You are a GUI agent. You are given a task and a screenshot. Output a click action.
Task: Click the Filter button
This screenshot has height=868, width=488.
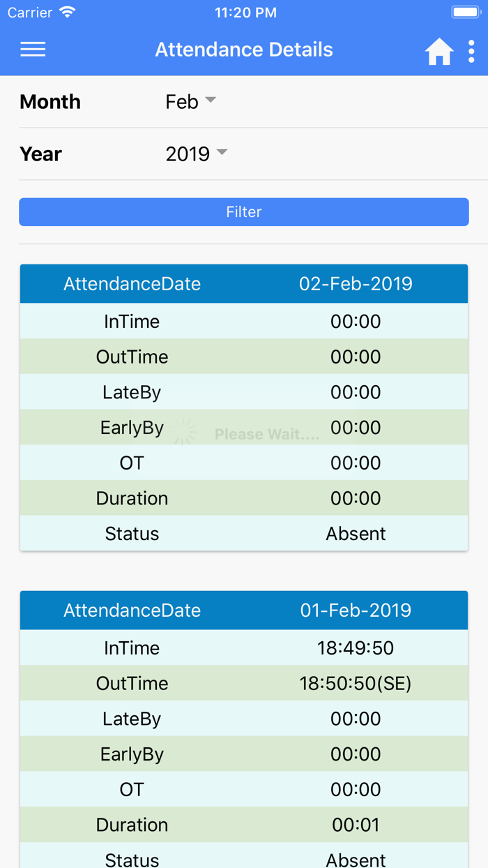click(x=244, y=211)
